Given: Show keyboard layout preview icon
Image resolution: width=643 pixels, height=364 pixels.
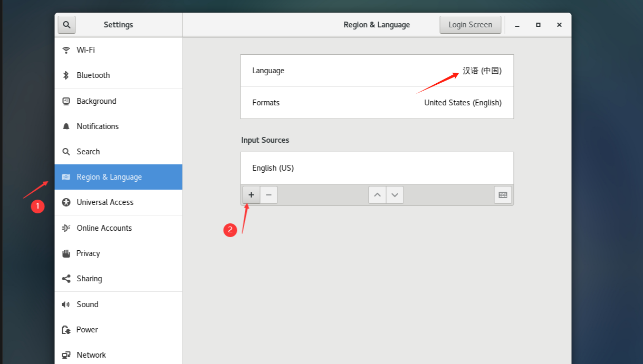Looking at the screenshot, I should [x=503, y=195].
